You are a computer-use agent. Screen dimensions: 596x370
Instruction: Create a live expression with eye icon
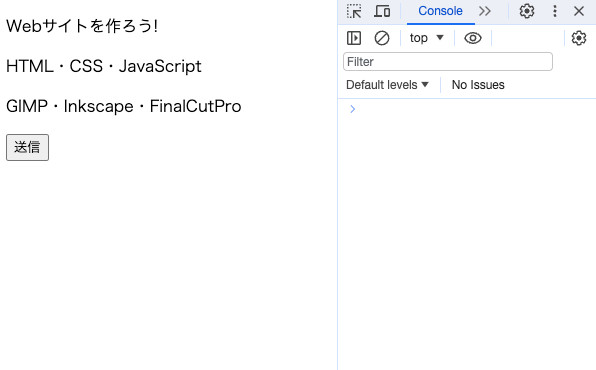pos(473,38)
